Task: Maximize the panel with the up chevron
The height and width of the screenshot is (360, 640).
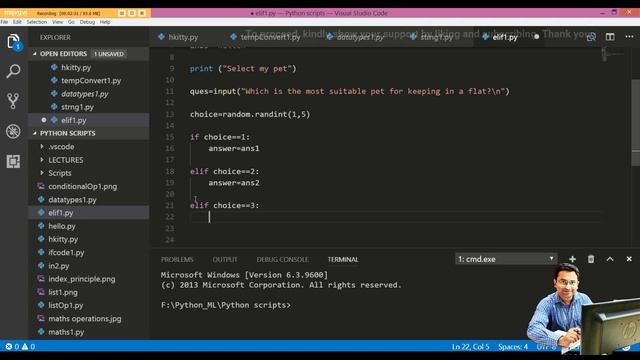Action: pos(610,259)
